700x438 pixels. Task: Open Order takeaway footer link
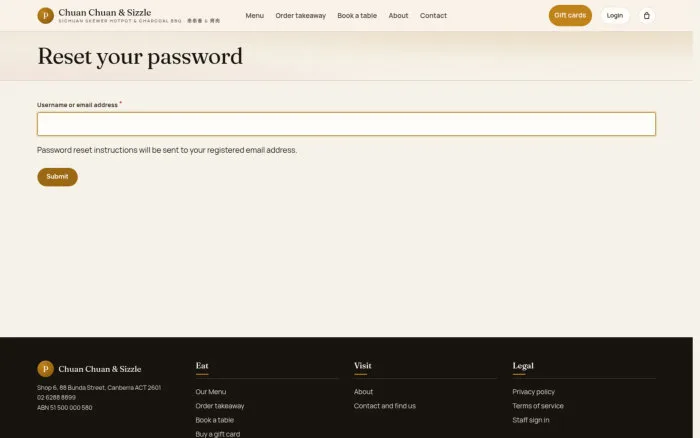220,406
